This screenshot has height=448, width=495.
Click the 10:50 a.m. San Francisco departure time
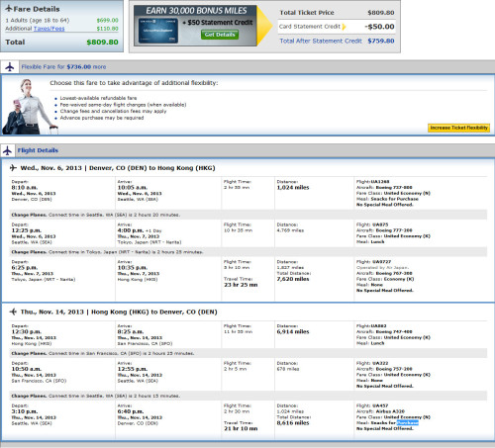(26, 369)
